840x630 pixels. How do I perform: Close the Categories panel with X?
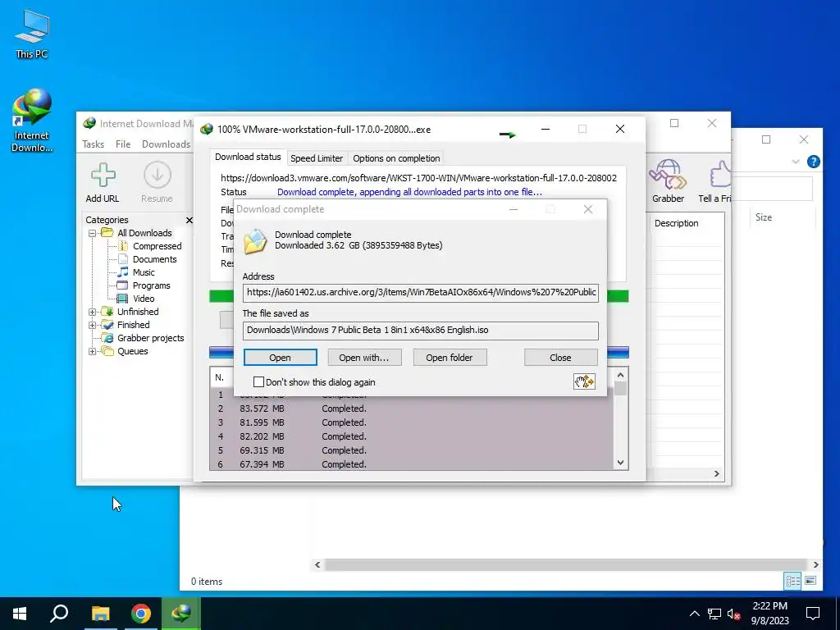[x=189, y=220]
